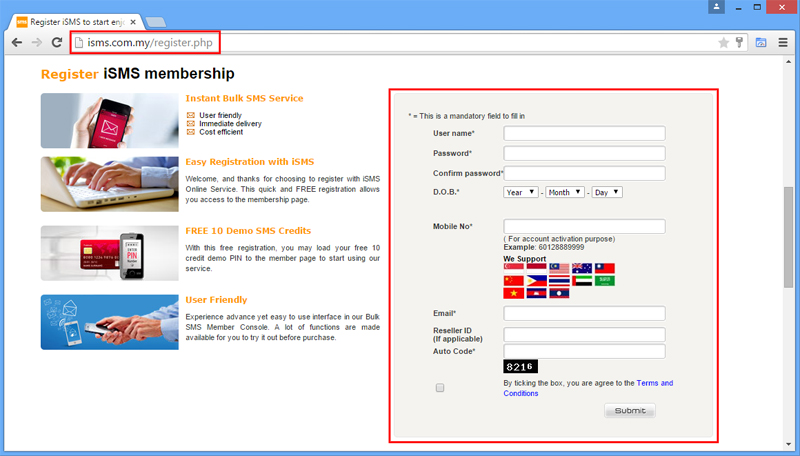Reload the page with the refresh icon
Viewport: 800px width, 456px height.
(x=57, y=42)
